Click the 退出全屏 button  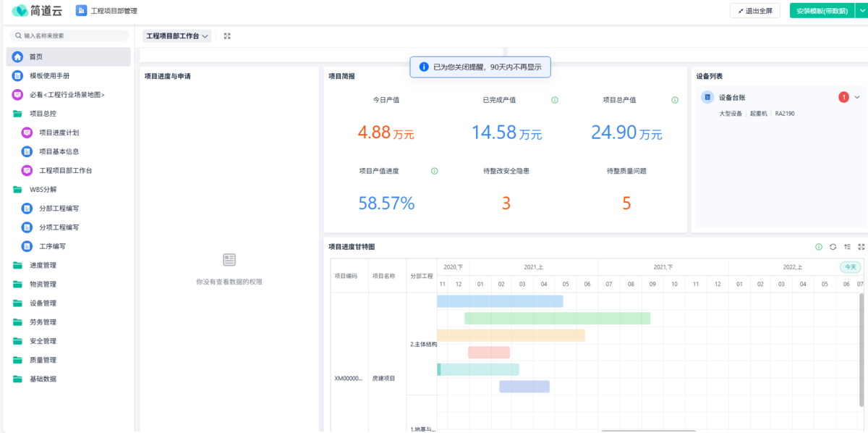[755, 11]
